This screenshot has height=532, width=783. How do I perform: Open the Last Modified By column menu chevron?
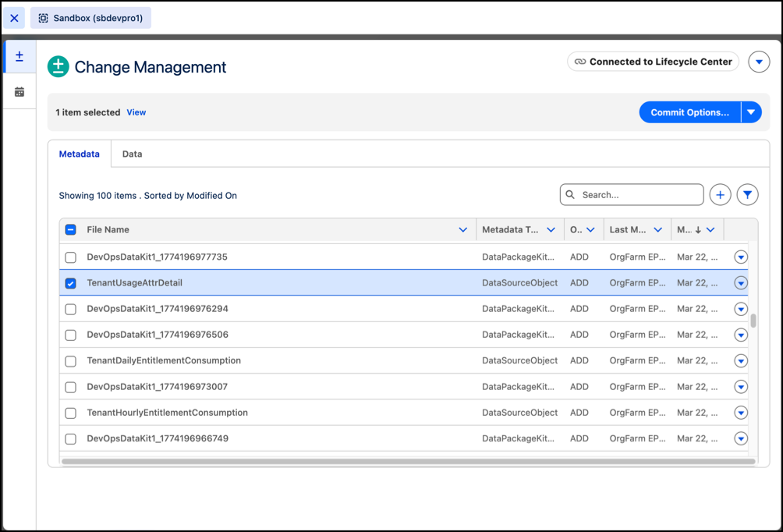click(658, 230)
